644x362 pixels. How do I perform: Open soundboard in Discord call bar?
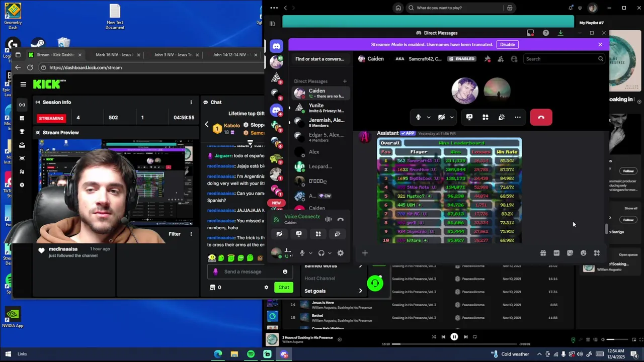pyautogui.click(x=502, y=117)
